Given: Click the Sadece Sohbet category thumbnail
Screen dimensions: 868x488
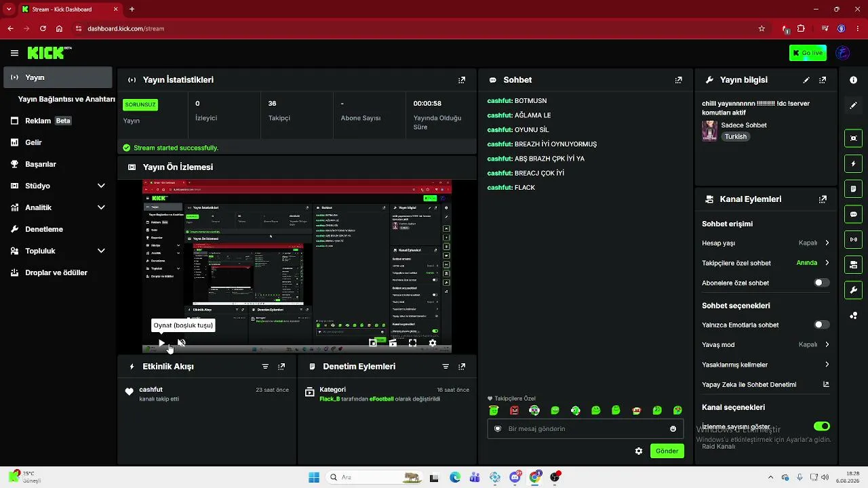Looking at the screenshot, I should click(x=709, y=131).
